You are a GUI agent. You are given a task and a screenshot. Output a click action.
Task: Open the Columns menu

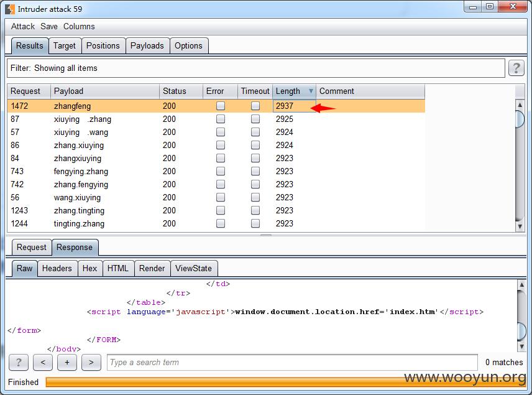(79, 27)
